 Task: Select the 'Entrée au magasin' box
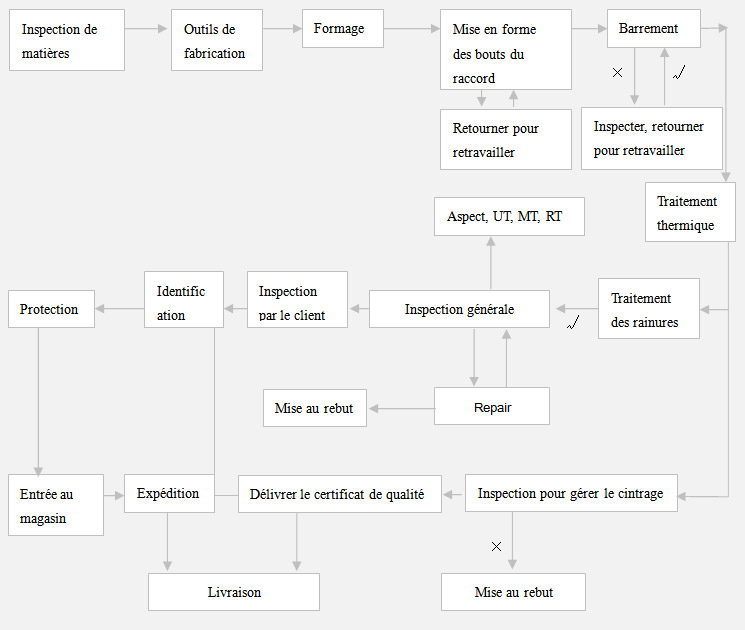[55, 505]
